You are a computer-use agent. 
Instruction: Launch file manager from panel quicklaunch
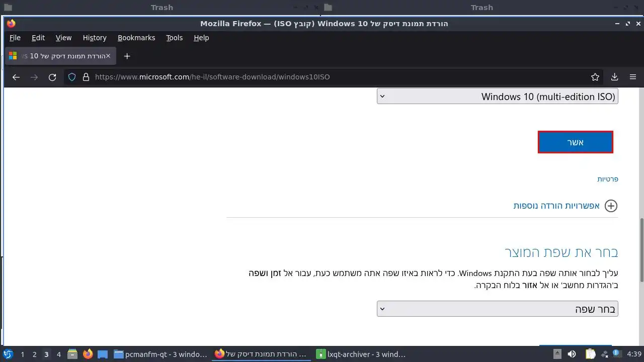pyautogui.click(x=72, y=354)
